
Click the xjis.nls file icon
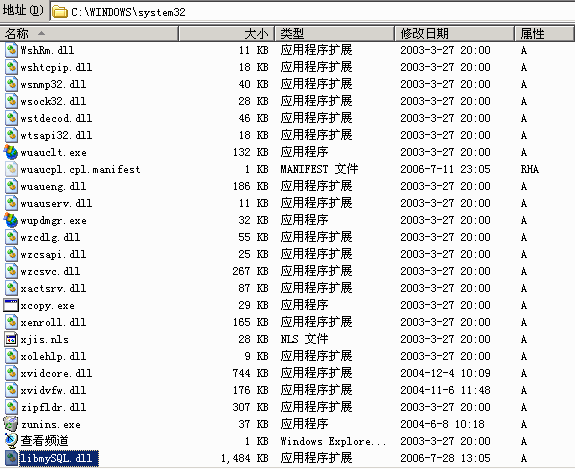point(11,340)
